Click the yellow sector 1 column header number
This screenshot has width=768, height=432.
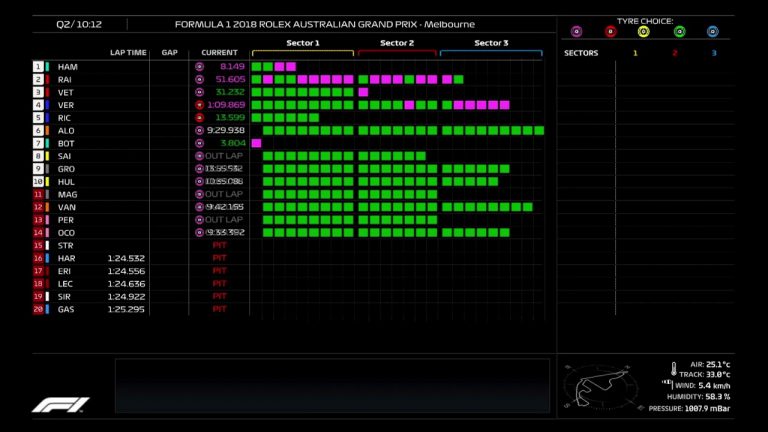635,53
